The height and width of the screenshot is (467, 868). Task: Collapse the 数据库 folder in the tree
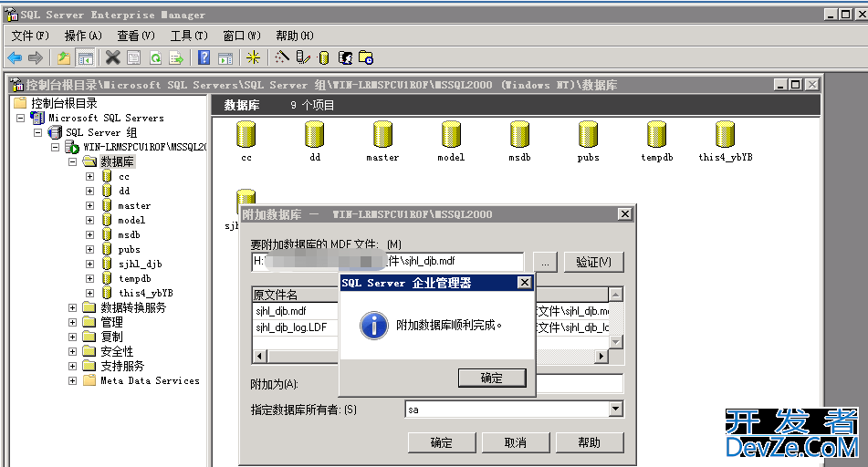point(72,161)
